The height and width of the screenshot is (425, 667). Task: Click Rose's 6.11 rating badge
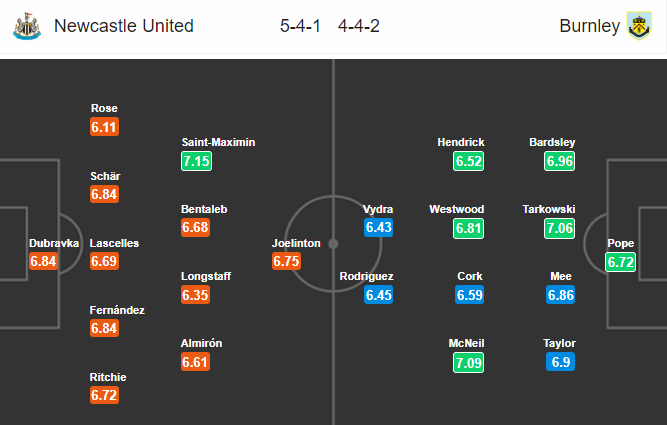click(104, 127)
